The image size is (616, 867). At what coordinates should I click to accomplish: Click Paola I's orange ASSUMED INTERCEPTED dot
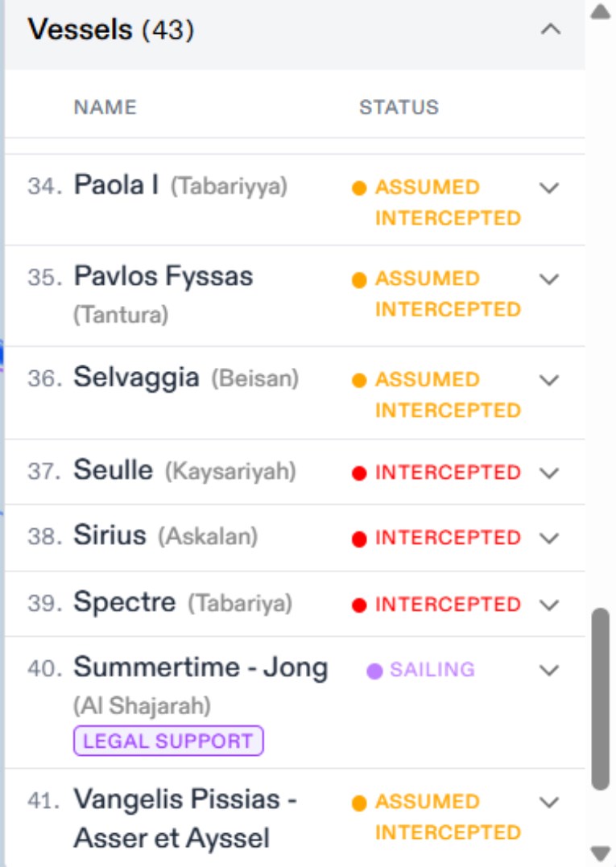pos(359,188)
